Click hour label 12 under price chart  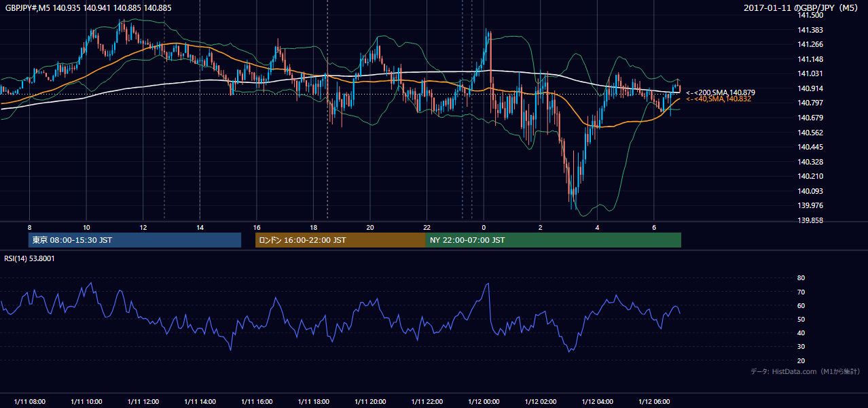coord(143,227)
